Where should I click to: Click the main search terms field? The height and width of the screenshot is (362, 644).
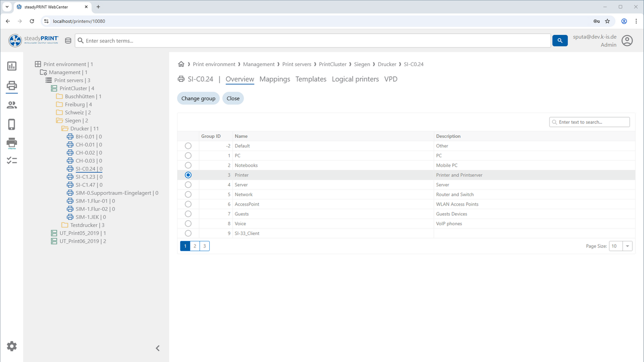313,41
